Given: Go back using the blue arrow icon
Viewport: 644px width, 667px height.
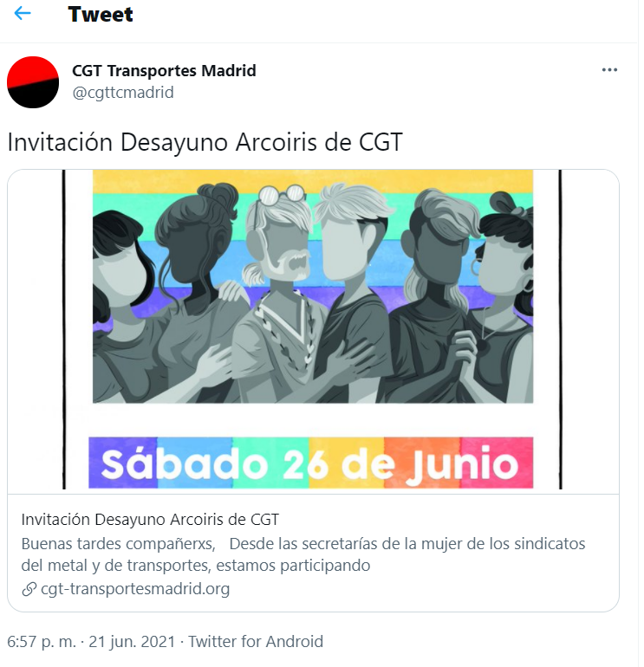Looking at the screenshot, I should 23,14.
